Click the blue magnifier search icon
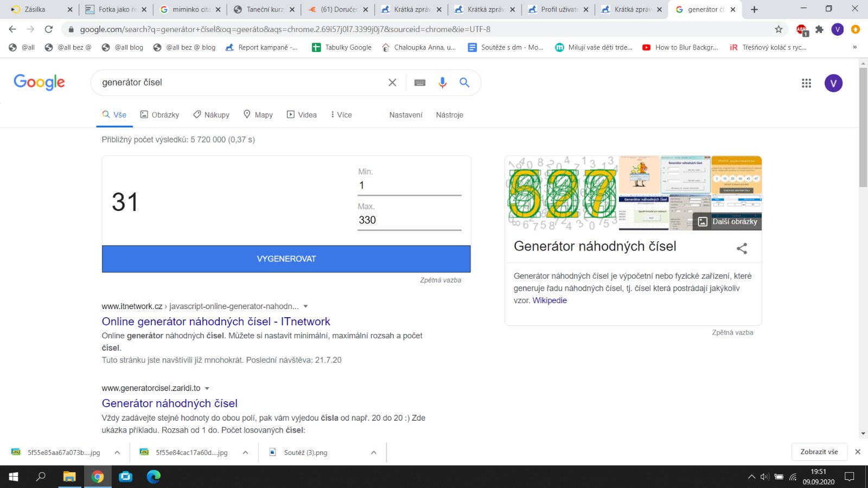Viewport: 868px width, 488px height. (x=464, y=82)
